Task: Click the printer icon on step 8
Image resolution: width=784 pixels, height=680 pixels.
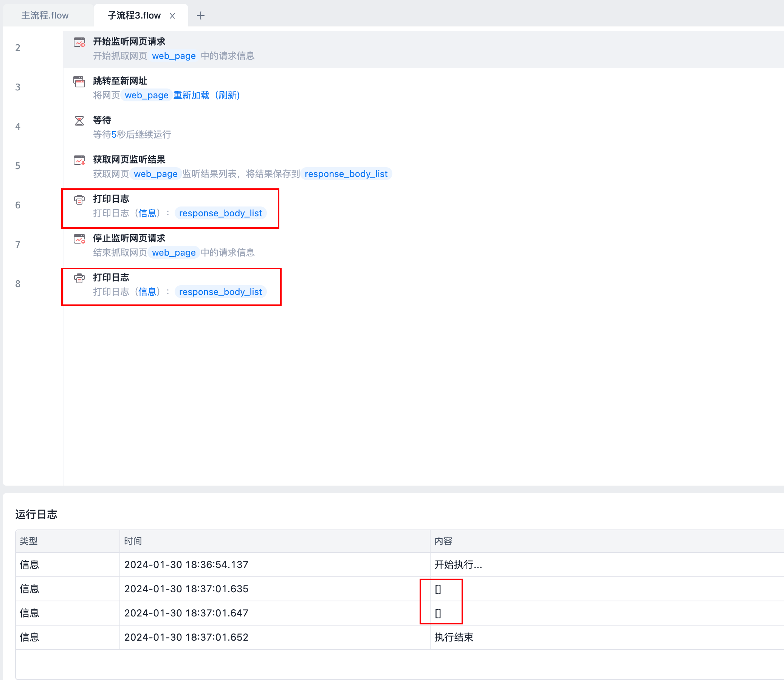Action: point(79,278)
